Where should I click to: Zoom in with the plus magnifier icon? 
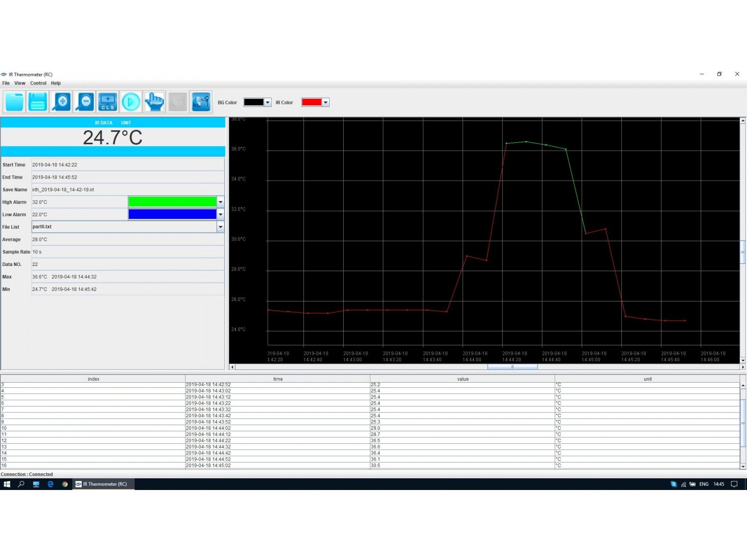61,102
